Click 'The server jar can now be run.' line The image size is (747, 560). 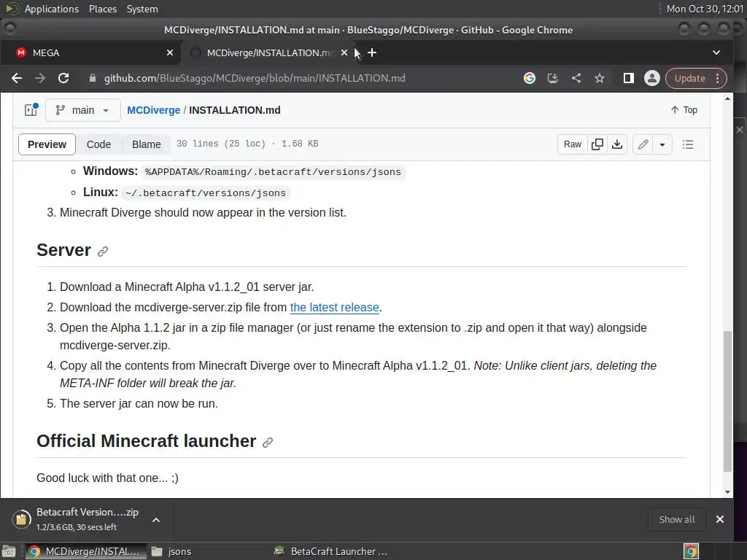tap(139, 404)
